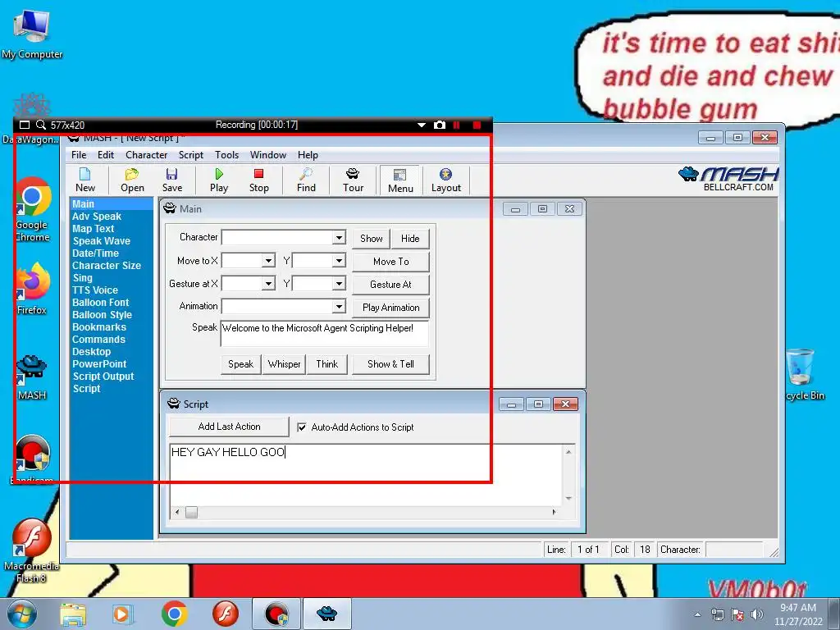Open Macromedia Flash 8 desktop shortcut
Screen dimensions: 840x630
pos(32,551)
